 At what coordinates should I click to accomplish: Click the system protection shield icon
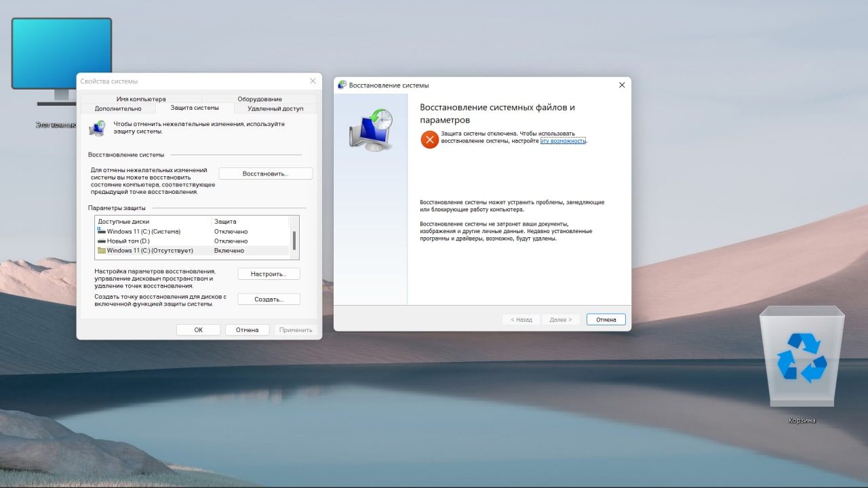pyautogui.click(x=98, y=128)
